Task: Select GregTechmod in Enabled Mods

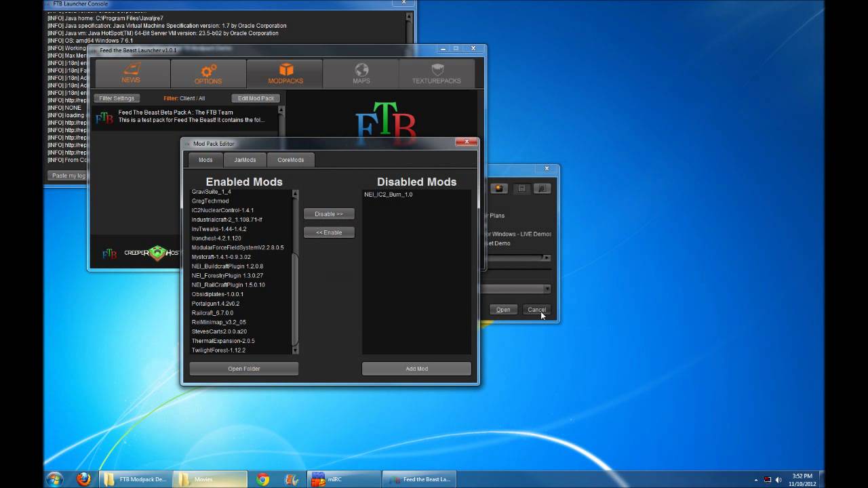Action: click(x=210, y=201)
